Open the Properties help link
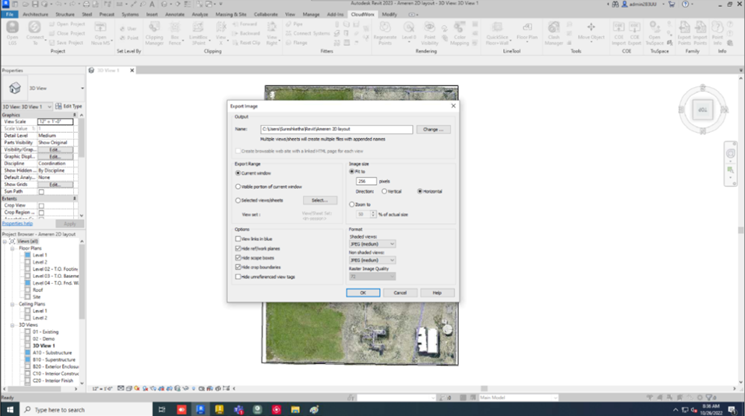The width and height of the screenshot is (745, 416). 17,224
